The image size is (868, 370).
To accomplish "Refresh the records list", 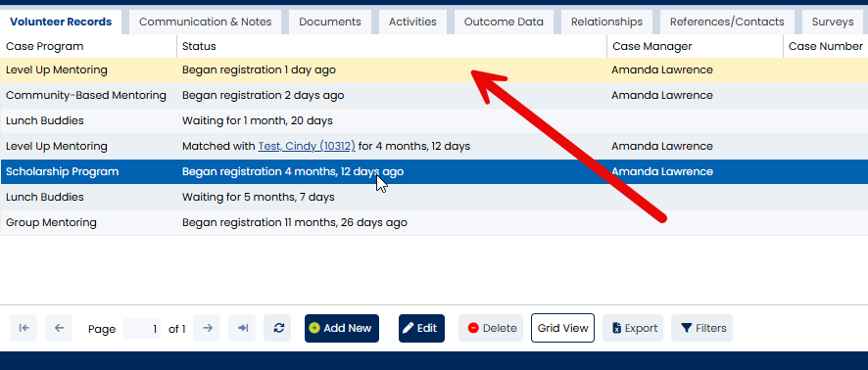I will tap(278, 328).
